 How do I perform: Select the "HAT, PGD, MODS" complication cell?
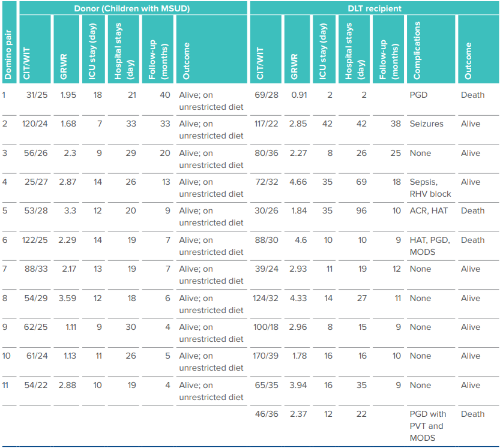(x=430, y=246)
